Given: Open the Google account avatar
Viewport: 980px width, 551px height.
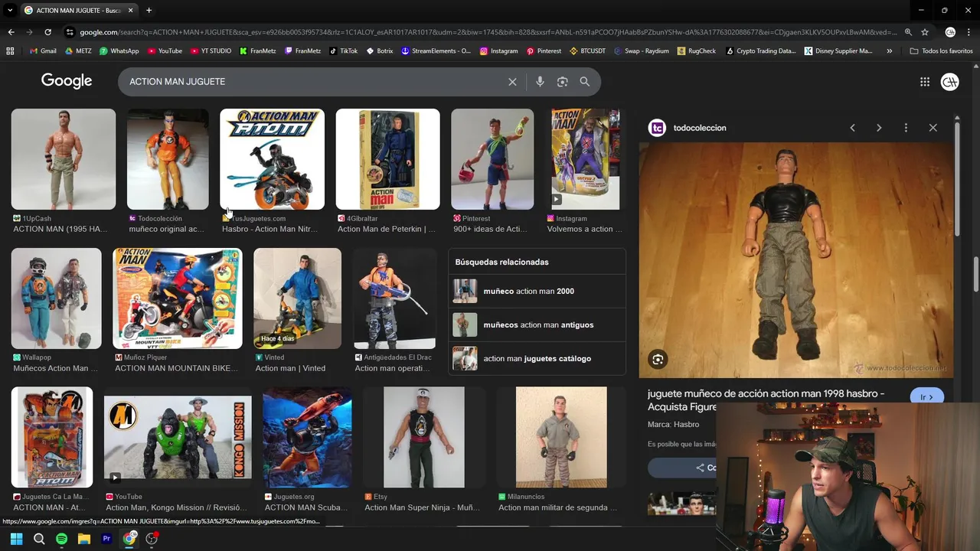Looking at the screenshot, I should [x=949, y=82].
